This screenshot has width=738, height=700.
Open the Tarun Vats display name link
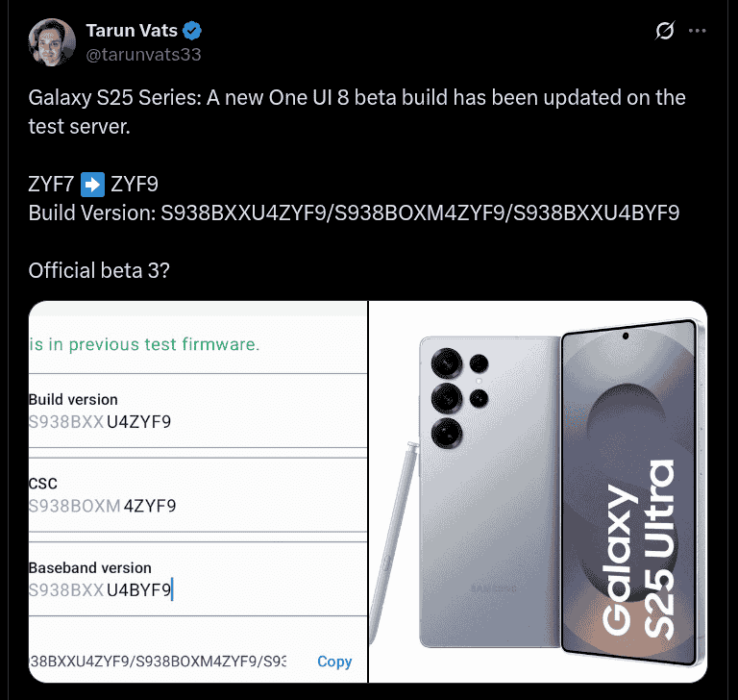tap(132, 31)
